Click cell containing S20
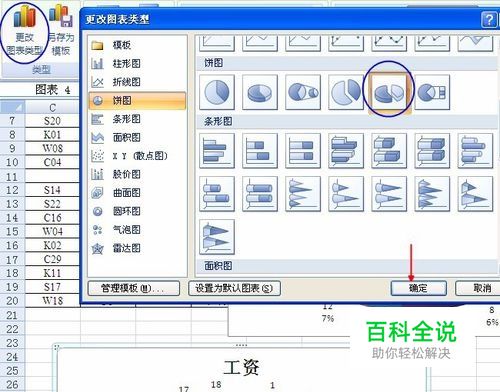 pyautogui.click(x=52, y=121)
